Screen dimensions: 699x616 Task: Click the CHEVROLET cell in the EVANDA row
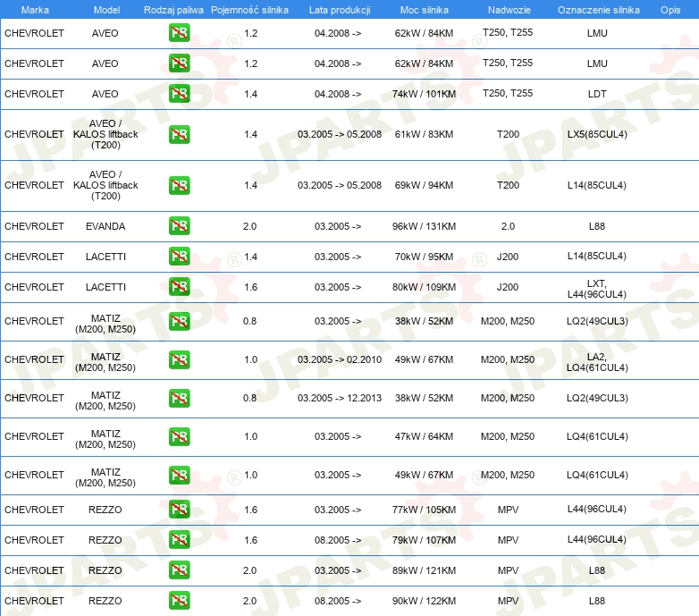(x=34, y=226)
